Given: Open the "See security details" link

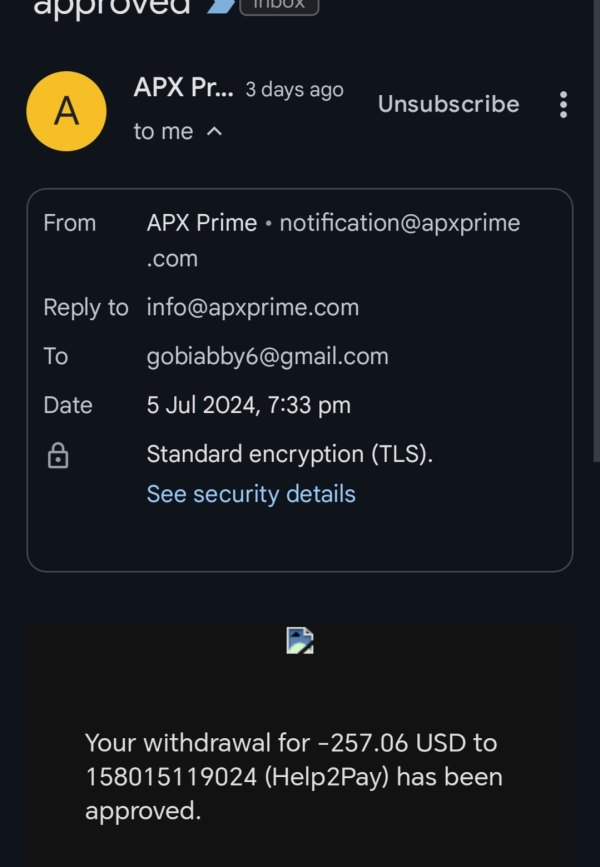Looking at the screenshot, I should pos(251,494).
